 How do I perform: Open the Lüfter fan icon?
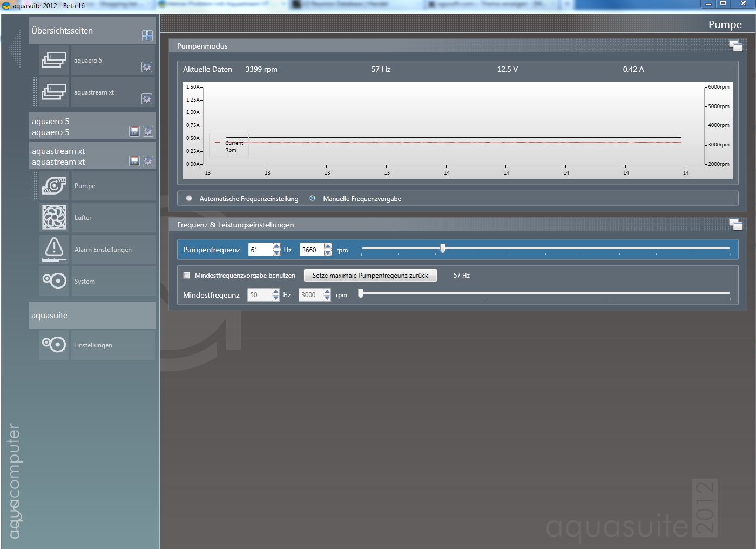click(54, 218)
